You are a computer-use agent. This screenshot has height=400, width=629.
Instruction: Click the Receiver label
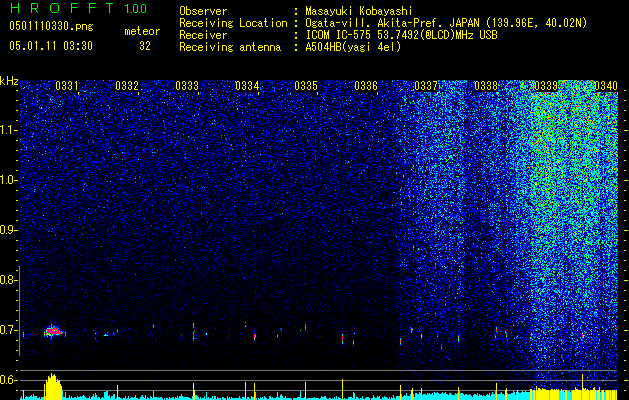[203, 35]
